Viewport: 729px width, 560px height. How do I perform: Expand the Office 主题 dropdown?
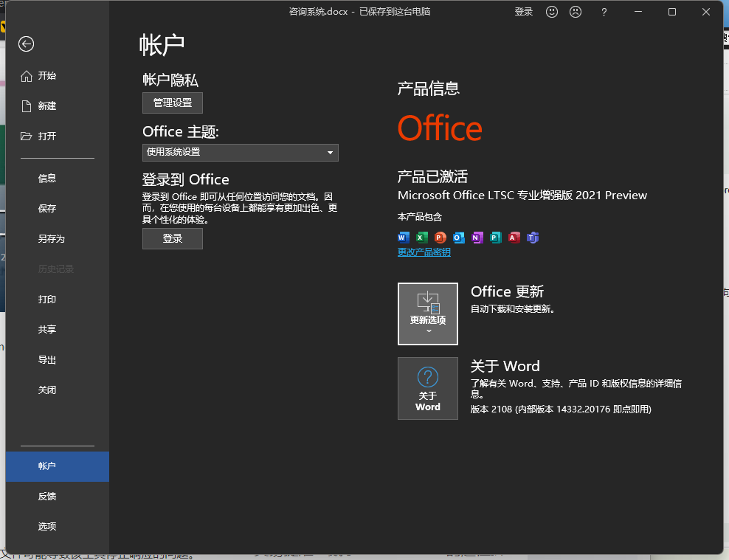coord(241,153)
